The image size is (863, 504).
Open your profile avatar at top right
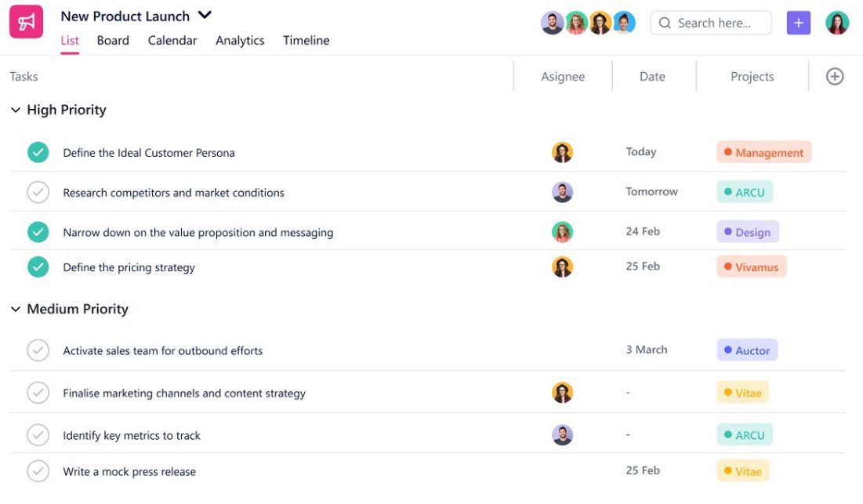click(x=837, y=22)
